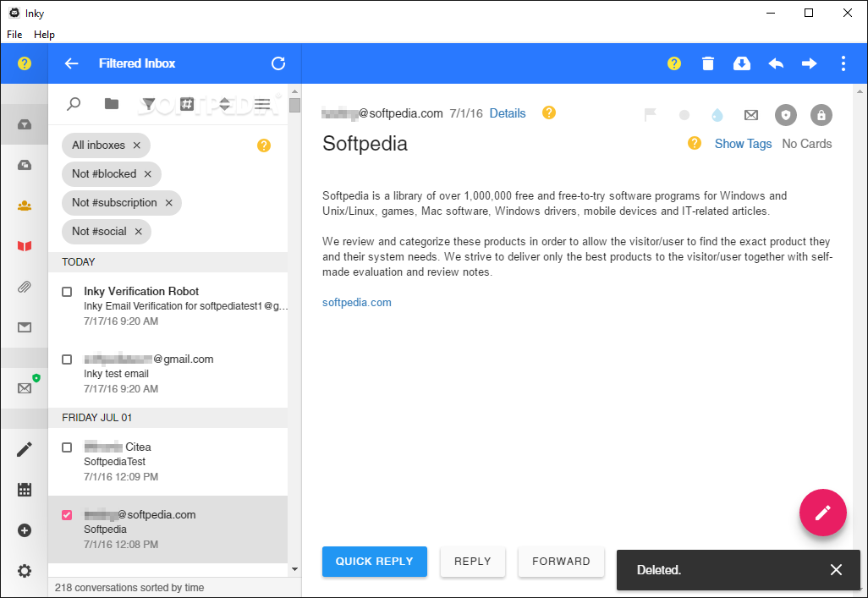
Task: Remove the Not #blocked filter chip
Action: pos(148,174)
